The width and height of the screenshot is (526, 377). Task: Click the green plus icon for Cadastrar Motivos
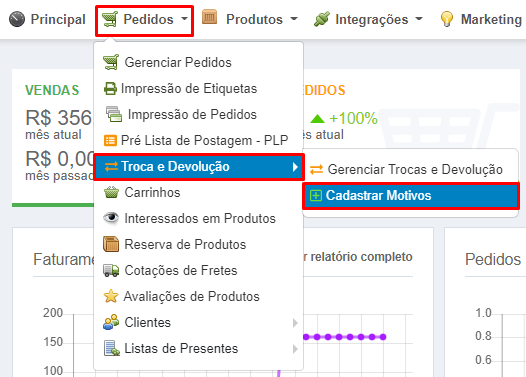(x=316, y=196)
